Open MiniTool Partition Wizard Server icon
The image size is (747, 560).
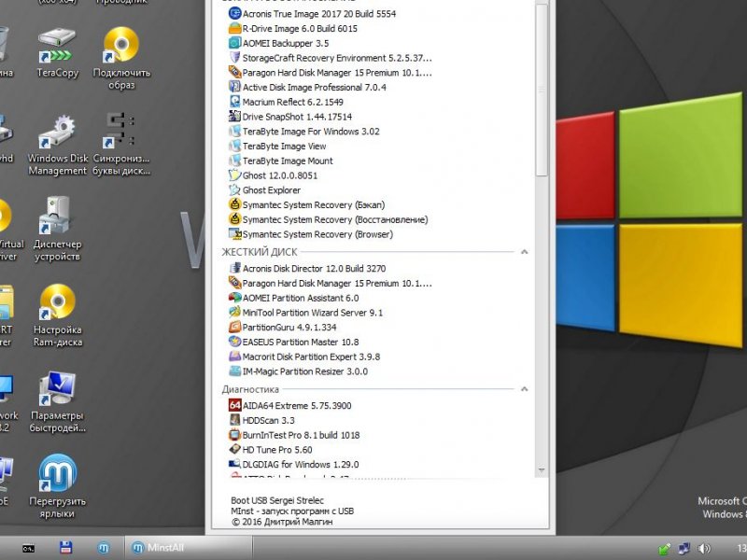click(235, 313)
